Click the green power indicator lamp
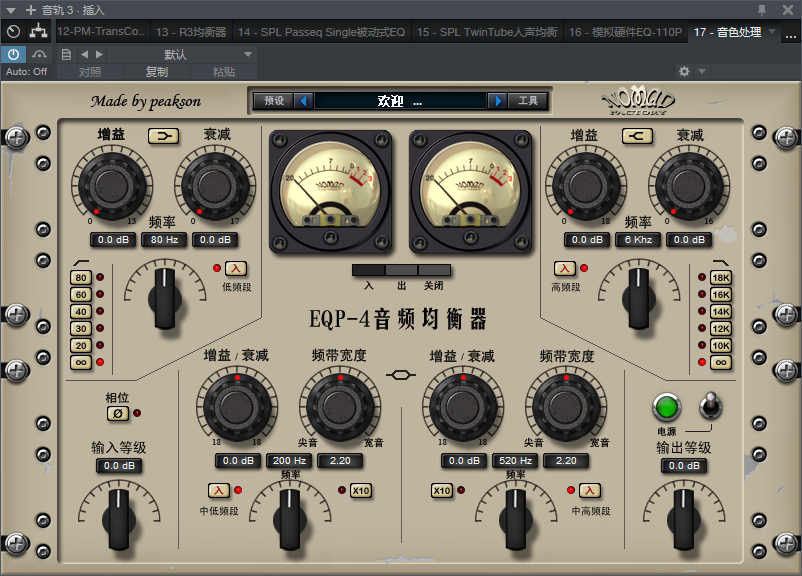This screenshot has width=802, height=576. click(667, 408)
